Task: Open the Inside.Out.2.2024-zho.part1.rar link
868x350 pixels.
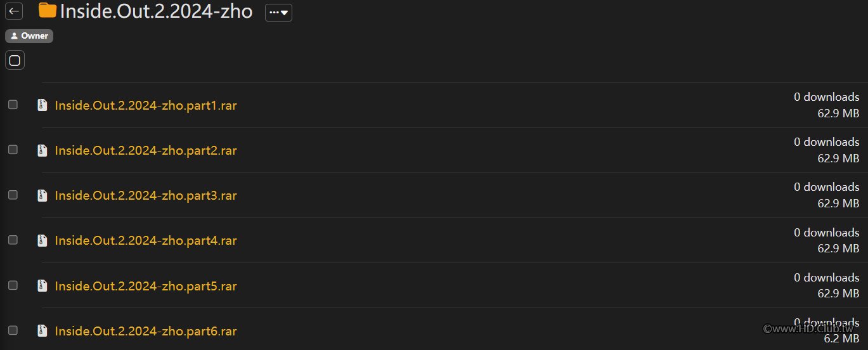Action: tap(146, 105)
